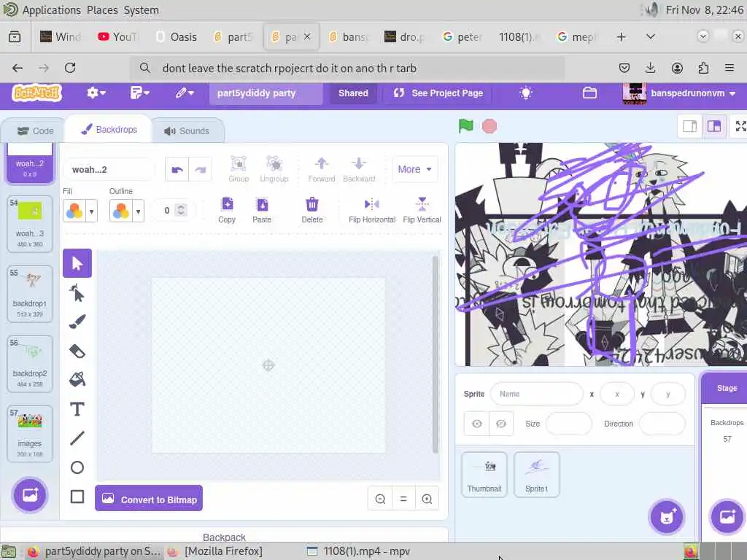Select the Fill bucket tool
The height and width of the screenshot is (560, 747).
[77, 379]
